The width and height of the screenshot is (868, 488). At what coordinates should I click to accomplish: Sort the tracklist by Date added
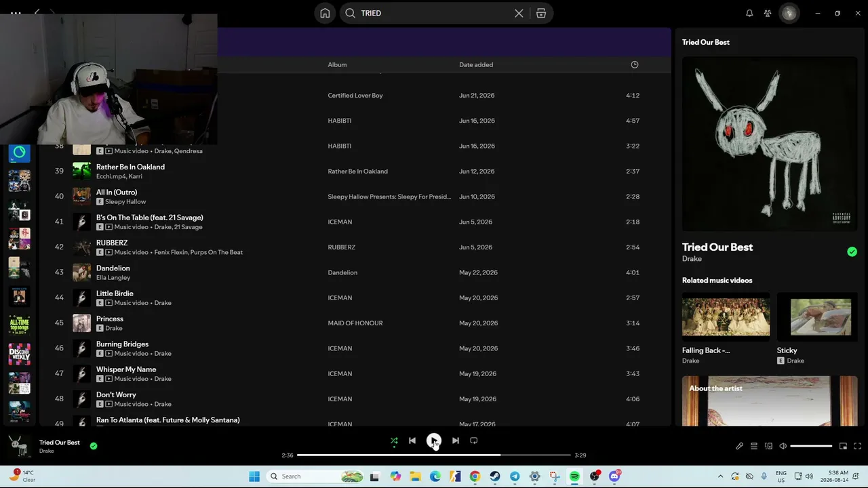coord(476,64)
